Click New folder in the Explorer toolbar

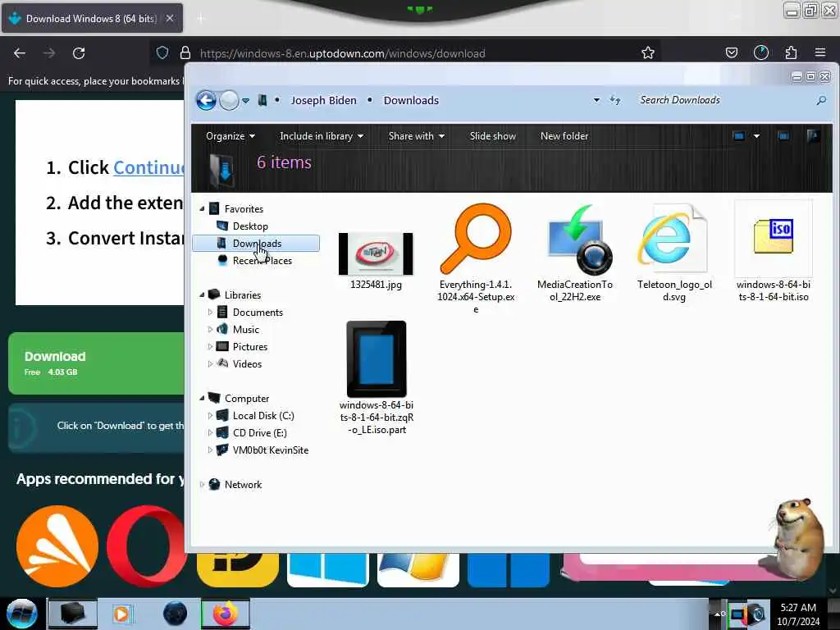tap(564, 136)
